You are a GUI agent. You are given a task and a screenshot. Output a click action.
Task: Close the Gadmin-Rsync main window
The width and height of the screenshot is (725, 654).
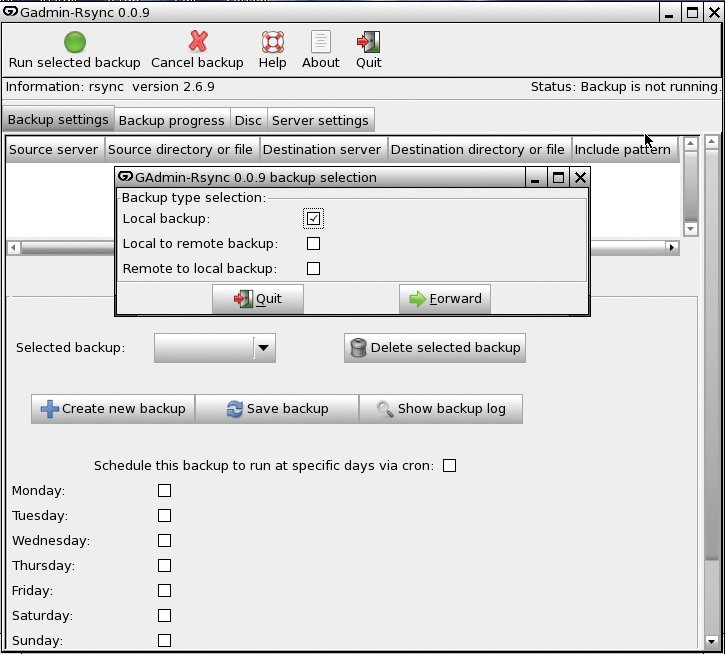(714, 12)
